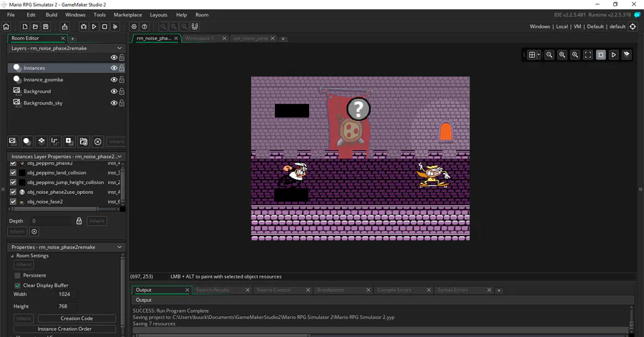Click the Instance Creation Order button
Image resolution: width=644 pixels, height=337 pixels.
tap(64, 329)
